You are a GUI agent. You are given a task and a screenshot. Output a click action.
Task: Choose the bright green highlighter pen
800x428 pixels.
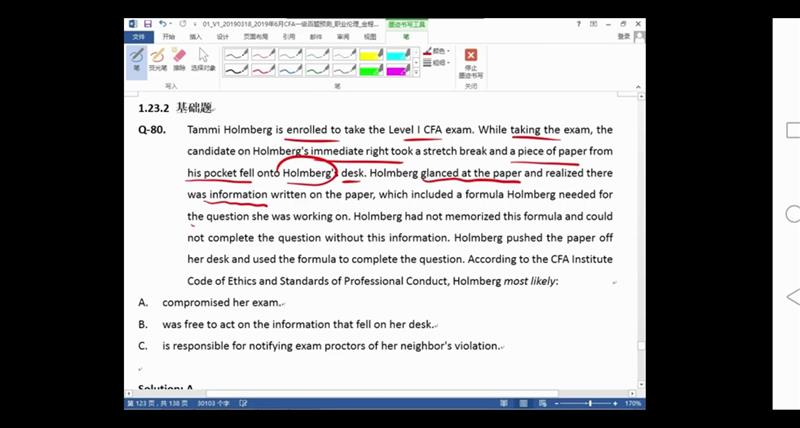pos(371,70)
